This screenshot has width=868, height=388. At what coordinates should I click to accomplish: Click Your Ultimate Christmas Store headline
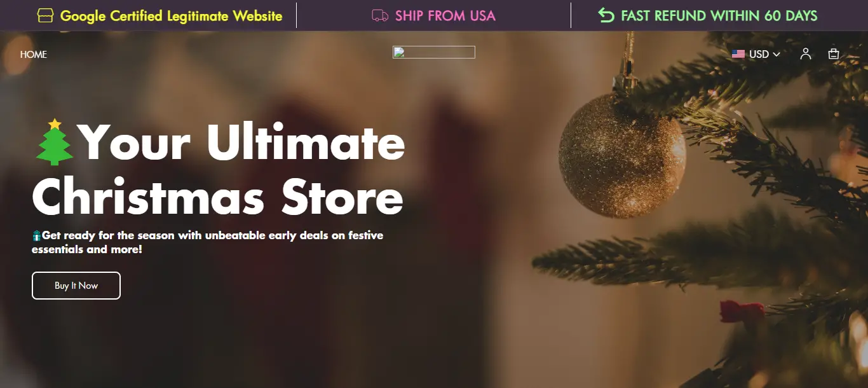pos(219,170)
